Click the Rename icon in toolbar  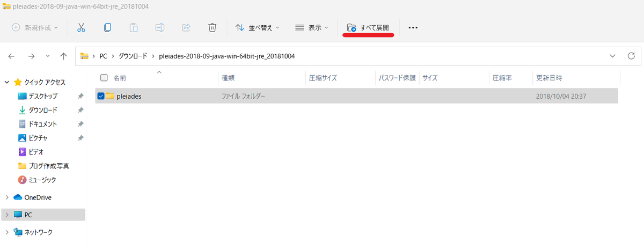pos(160,27)
